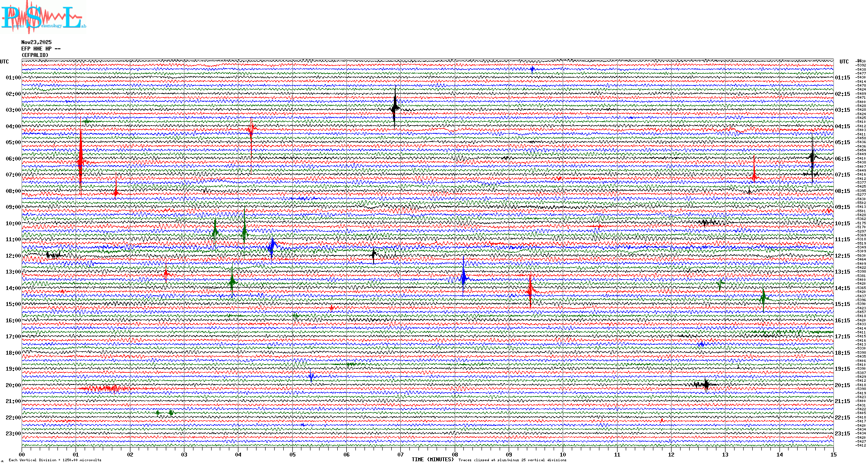Viewport: 868px width, 466px height.
Task: Click the EFP HHE HP station code
Action: pyautogui.click(x=41, y=49)
